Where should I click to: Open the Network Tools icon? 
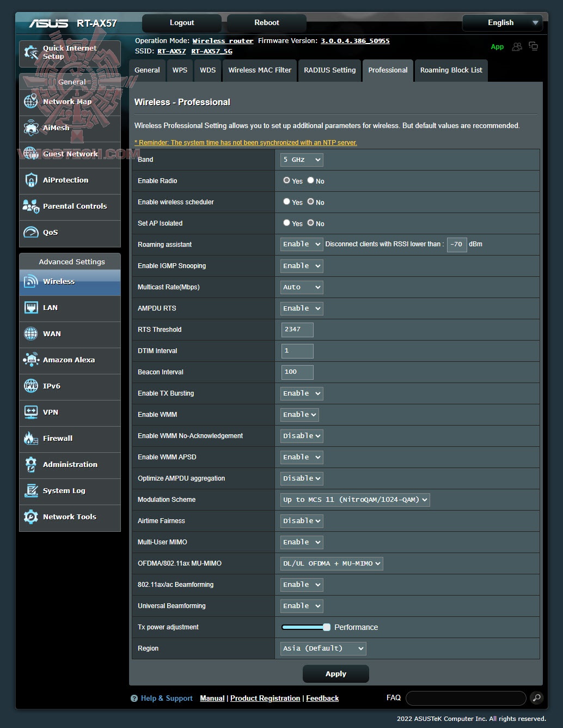coord(31,517)
